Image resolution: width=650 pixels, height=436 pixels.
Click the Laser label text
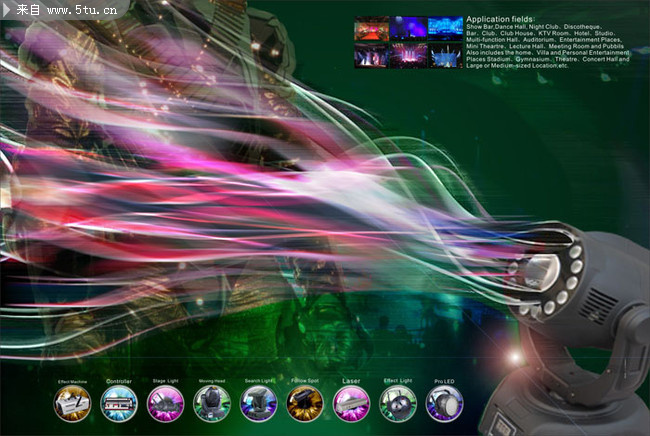(352, 381)
